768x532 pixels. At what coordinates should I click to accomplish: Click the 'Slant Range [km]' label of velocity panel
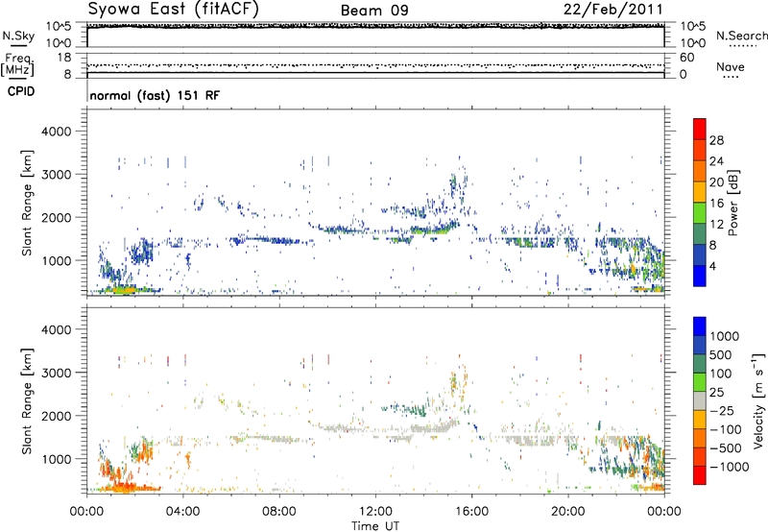click(x=27, y=401)
